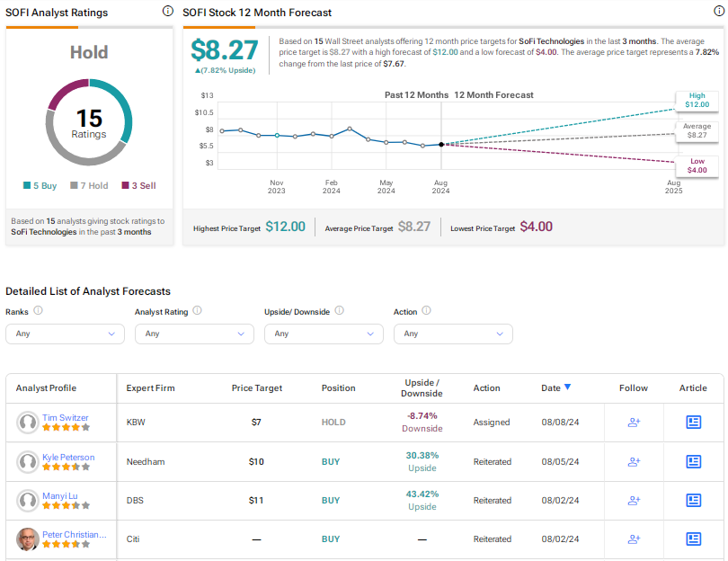
Task: Click the Date column header
Action: pos(551,387)
